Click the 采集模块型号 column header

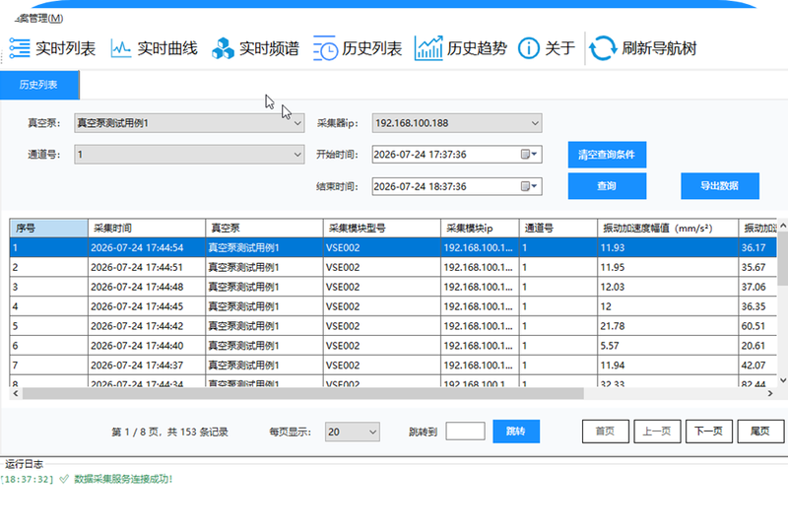coord(381,229)
